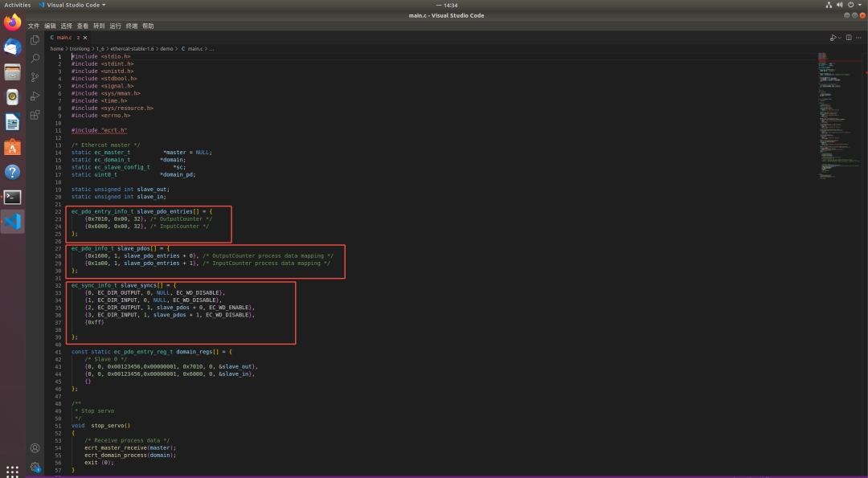Image resolution: width=868 pixels, height=478 pixels.
Task: Open the Search view in activity bar
Action: [35, 59]
